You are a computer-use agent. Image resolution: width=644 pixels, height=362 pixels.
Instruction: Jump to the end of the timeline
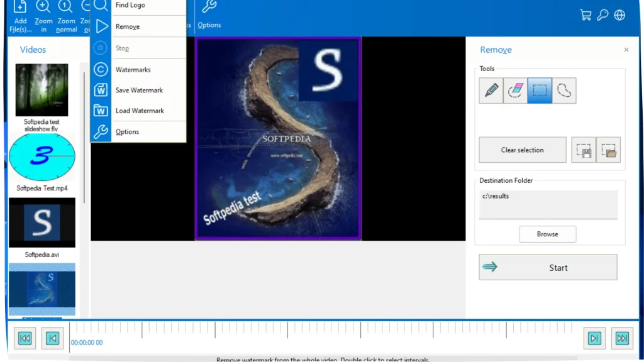[x=622, y=339]
